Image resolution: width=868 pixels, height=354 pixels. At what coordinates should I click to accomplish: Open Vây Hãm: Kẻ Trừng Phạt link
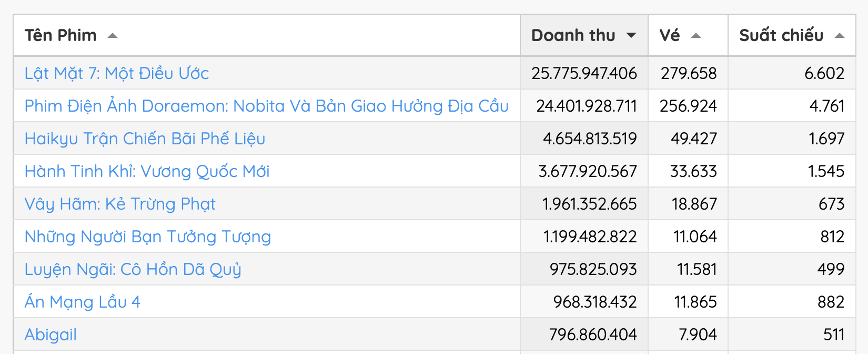tap(120, 204)
